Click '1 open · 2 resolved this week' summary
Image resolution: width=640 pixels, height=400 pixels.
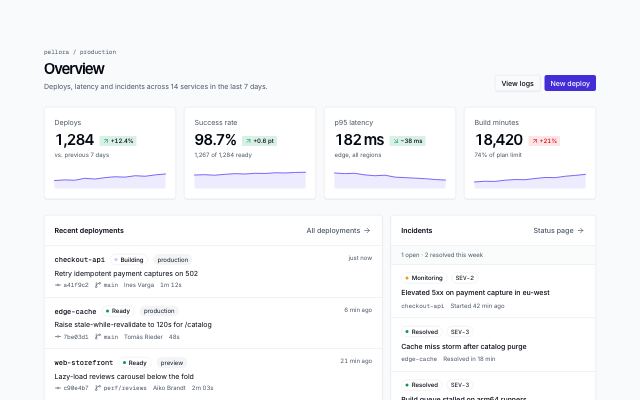point(442,255)
